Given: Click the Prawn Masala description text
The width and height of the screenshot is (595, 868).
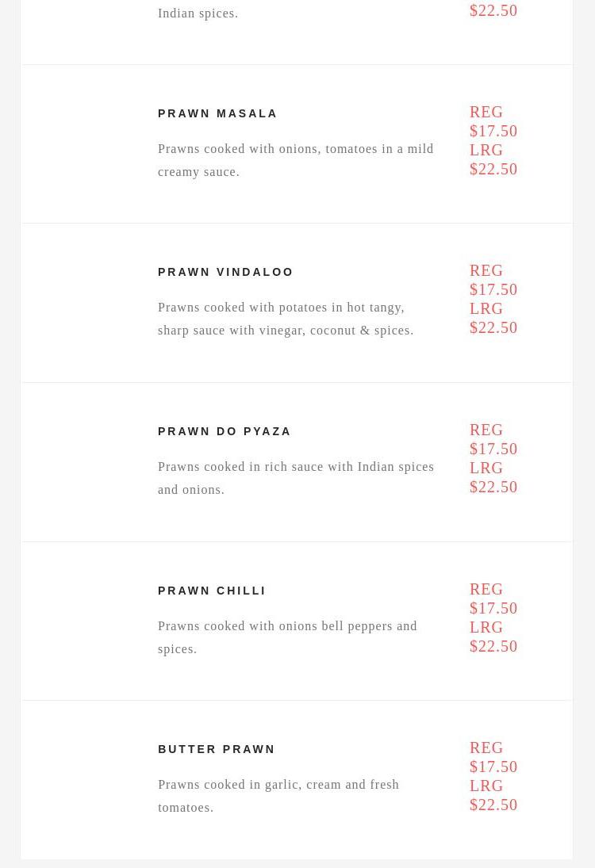Looking at the screenshot, I should pyautogui.click(x=295, y=160).
